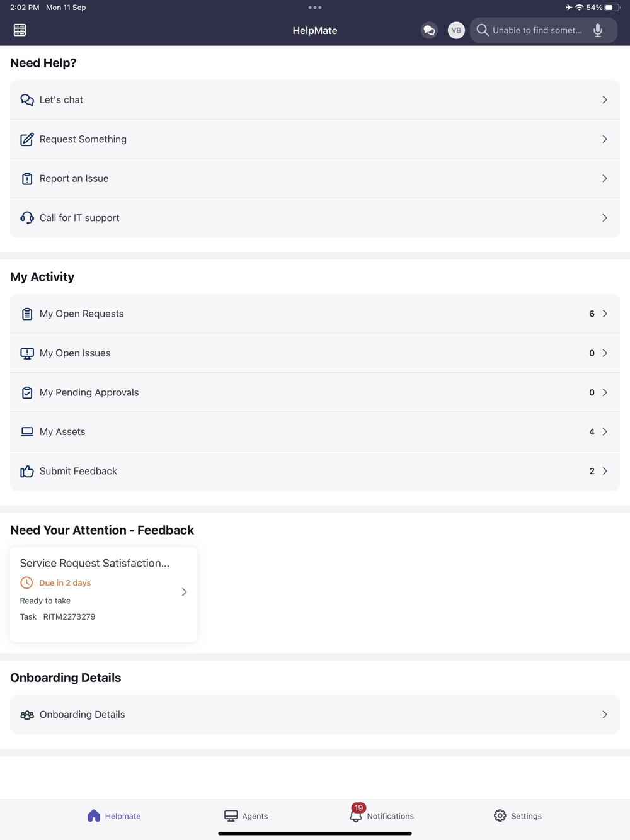Switch to the Agents tab
Screen dimensions: 630x840
tap(246, 815)
